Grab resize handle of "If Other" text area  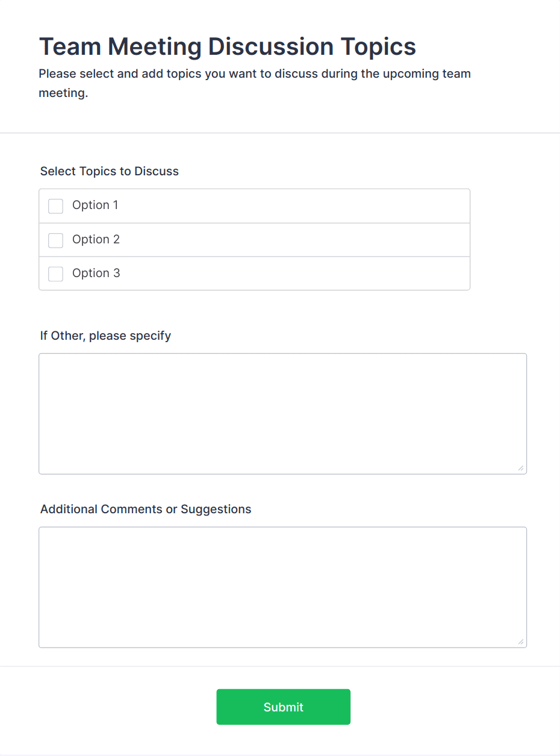pos(521,468)
